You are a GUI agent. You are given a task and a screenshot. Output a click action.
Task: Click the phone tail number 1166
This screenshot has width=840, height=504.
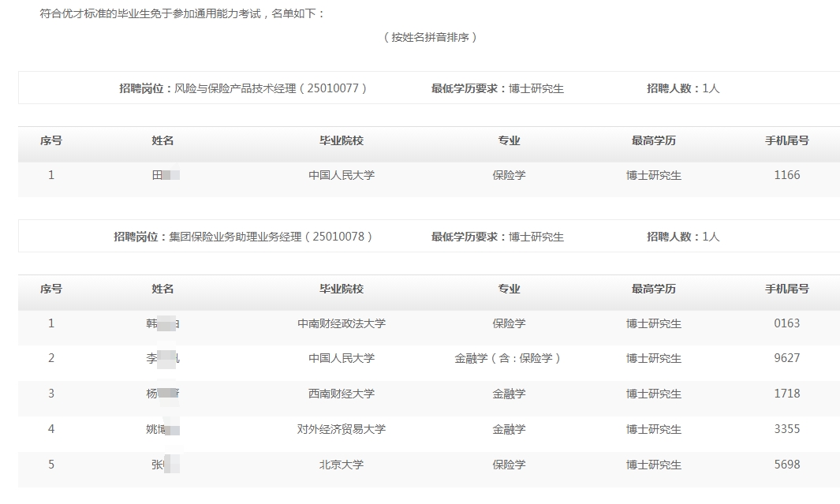[786, 175]
